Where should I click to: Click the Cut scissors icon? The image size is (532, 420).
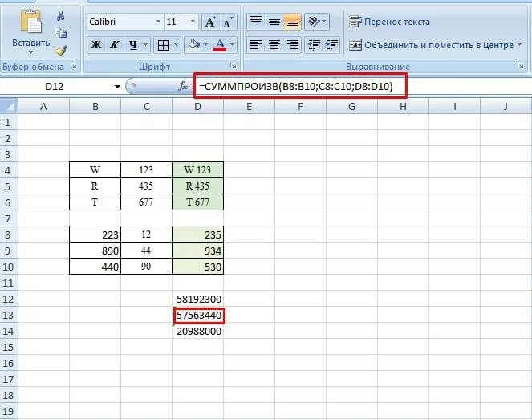[61, 15]
